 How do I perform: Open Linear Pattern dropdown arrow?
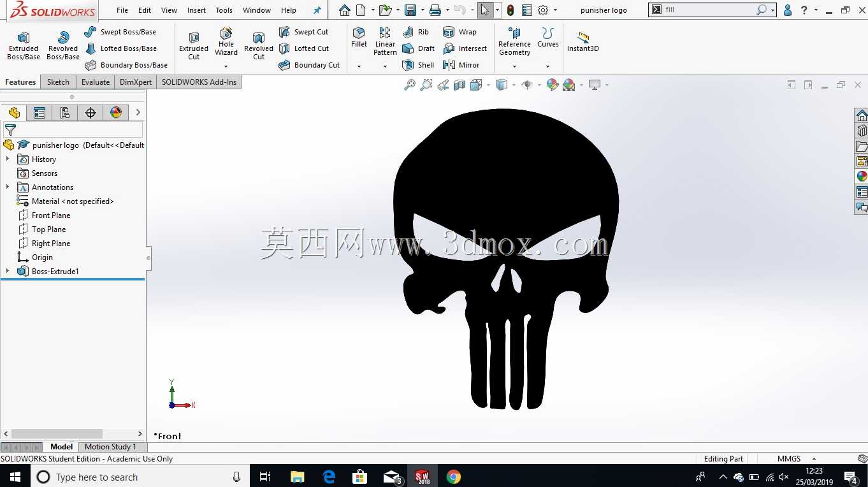coord(385,66)
